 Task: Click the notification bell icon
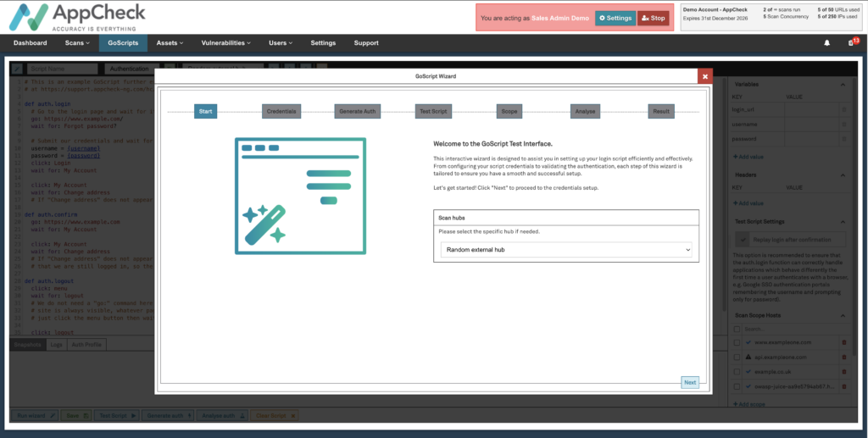827,43
